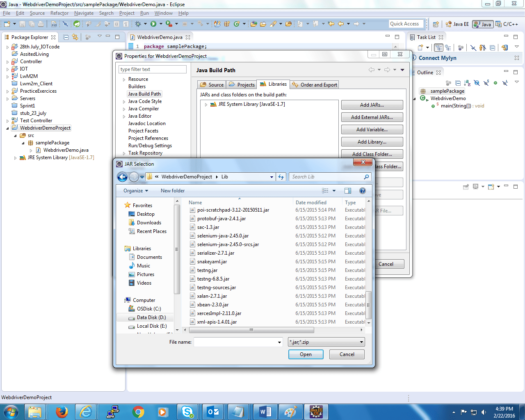Open Firefox from the taskbar
Screen dimensions: 525x420
click(62, 411)
